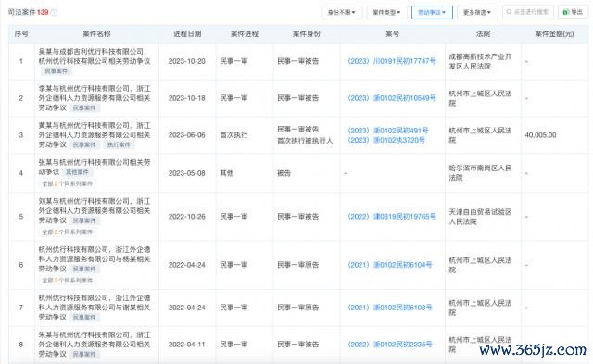
Task: Select the date cell 2022-10-26
Action: [x=187, y=217]
